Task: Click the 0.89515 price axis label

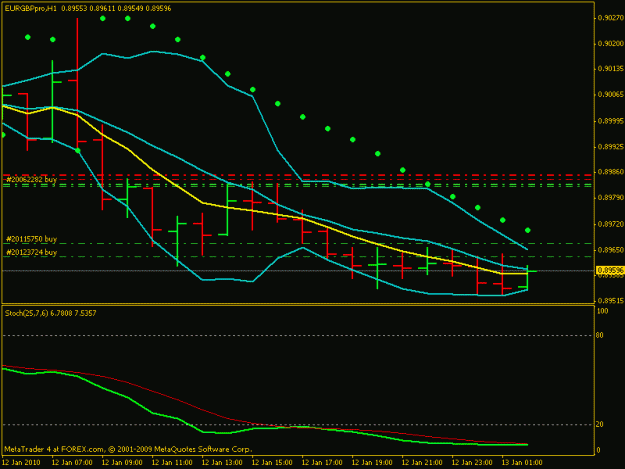Action: point(610,301)
